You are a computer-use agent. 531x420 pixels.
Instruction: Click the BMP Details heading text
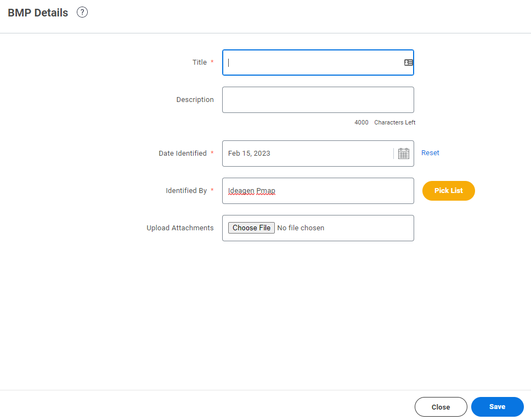[38, 13]
